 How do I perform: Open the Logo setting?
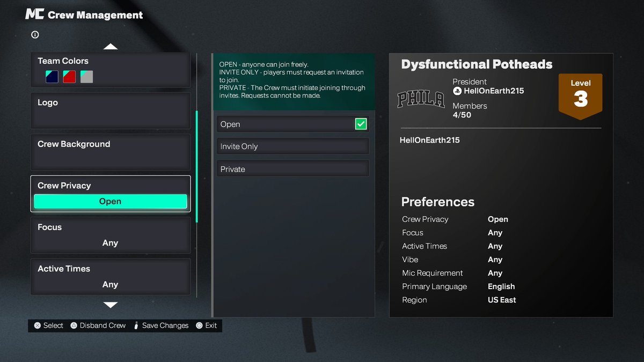click(111, 110)
